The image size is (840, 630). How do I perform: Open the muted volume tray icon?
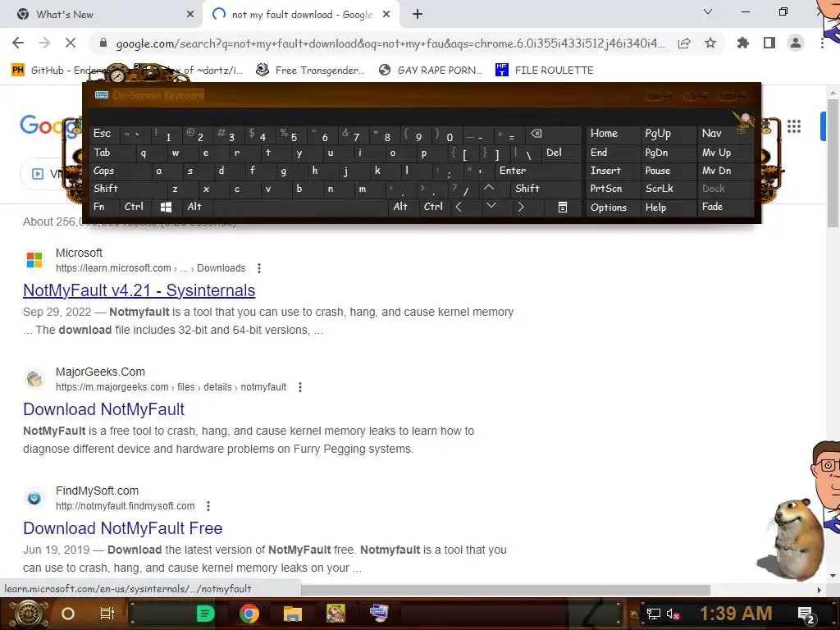pos(673,614)
